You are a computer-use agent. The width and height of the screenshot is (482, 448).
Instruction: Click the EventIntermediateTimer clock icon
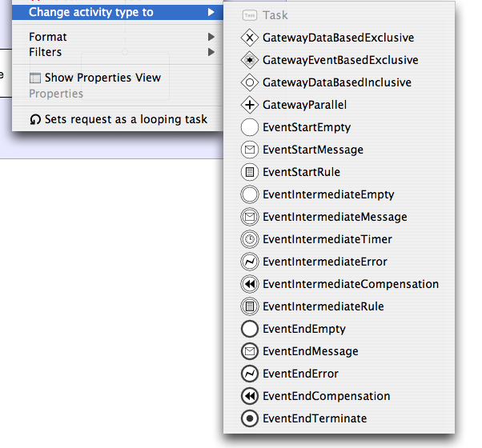click(250, 239)
